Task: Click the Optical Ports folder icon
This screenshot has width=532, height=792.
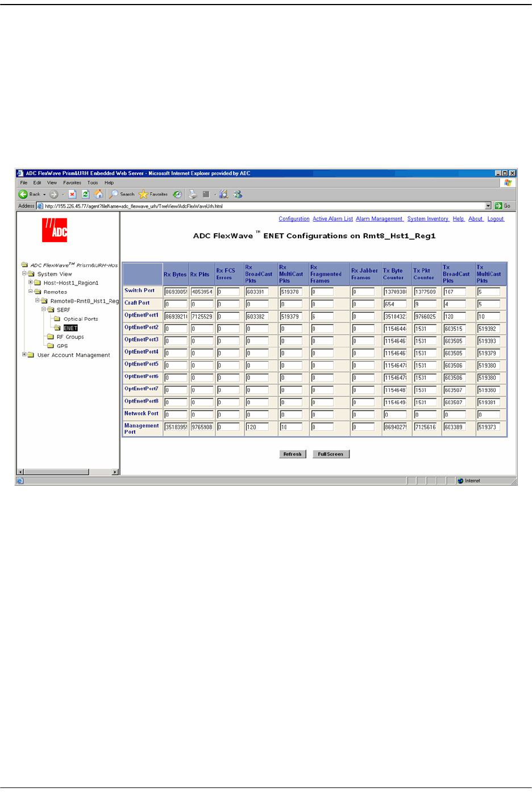Action: pos(57,319)
